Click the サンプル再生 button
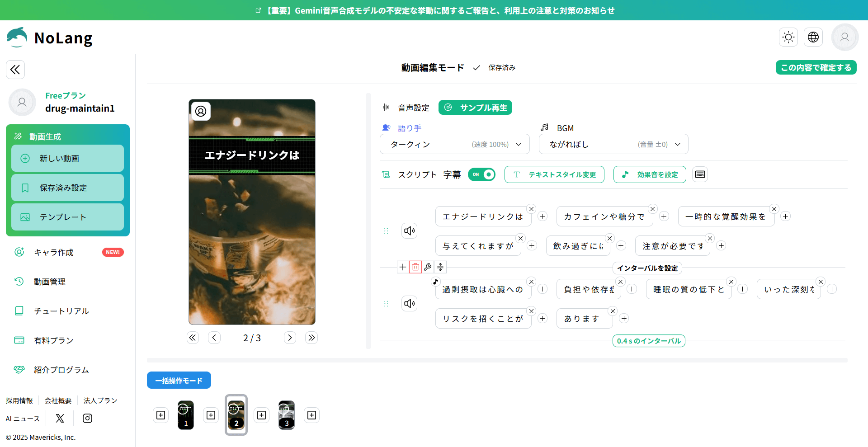This screenshot has width=868, height=447. pyautogui.click(x=475, y=108)
